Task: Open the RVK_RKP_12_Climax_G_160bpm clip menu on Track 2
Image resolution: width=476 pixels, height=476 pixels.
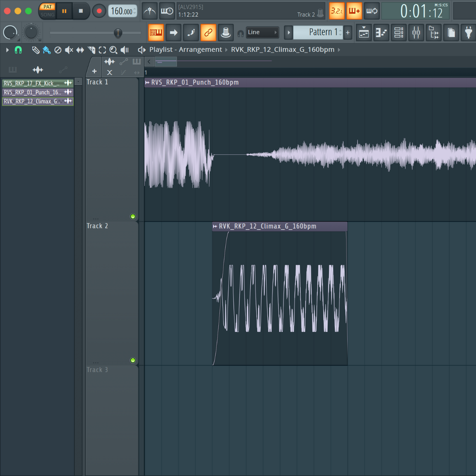Action: (215, 226)
